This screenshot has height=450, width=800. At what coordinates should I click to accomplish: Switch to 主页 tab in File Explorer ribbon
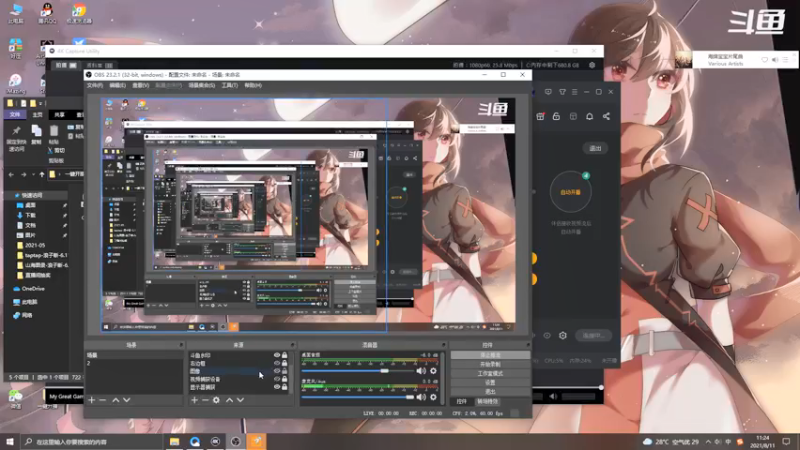pos(37,115)
